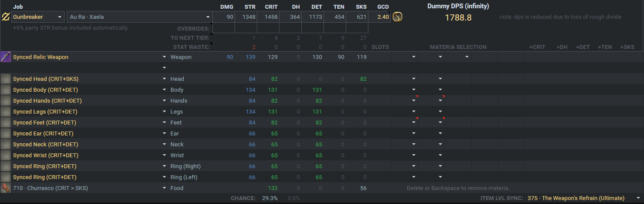Select the Synced Legs (CRIT+DET) item name

coord(45,111)
